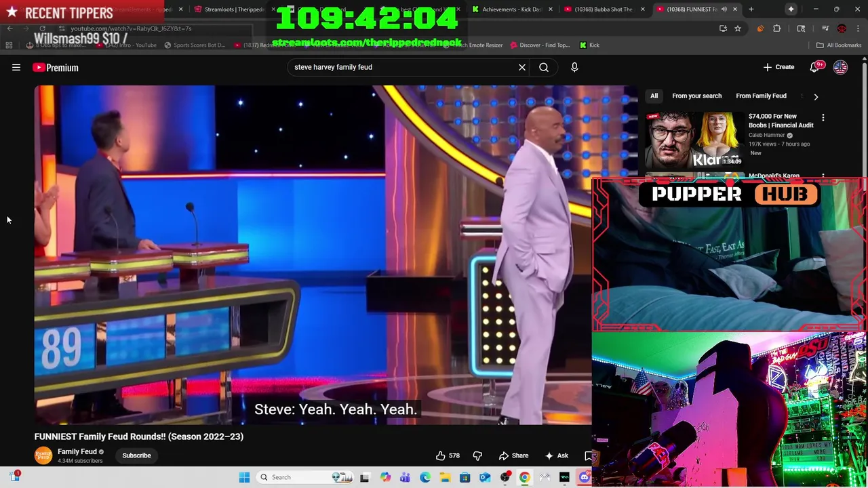The image size is (868, 488).
Task: Select the All filter chip
Action: coord(654,96)
